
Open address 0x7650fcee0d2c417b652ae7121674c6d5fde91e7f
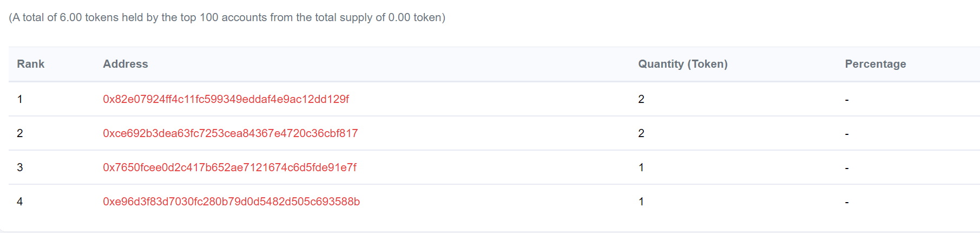coord(229,167)
